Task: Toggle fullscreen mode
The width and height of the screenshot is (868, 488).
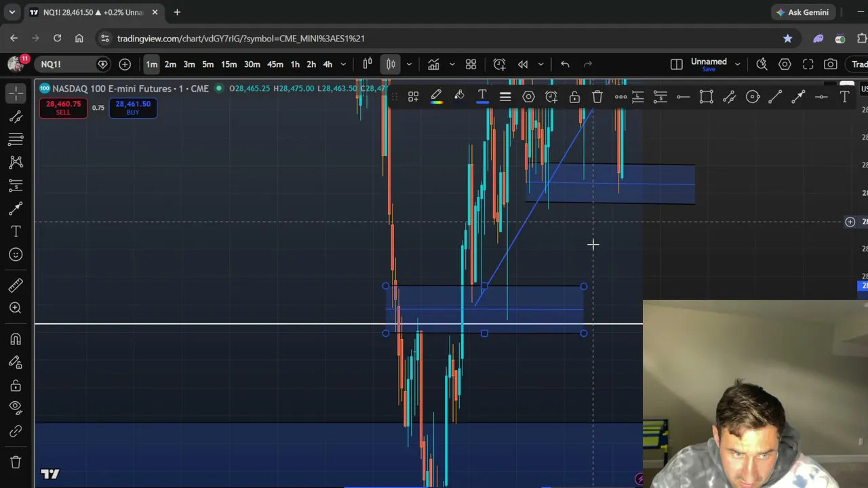Action: (808, 64)
